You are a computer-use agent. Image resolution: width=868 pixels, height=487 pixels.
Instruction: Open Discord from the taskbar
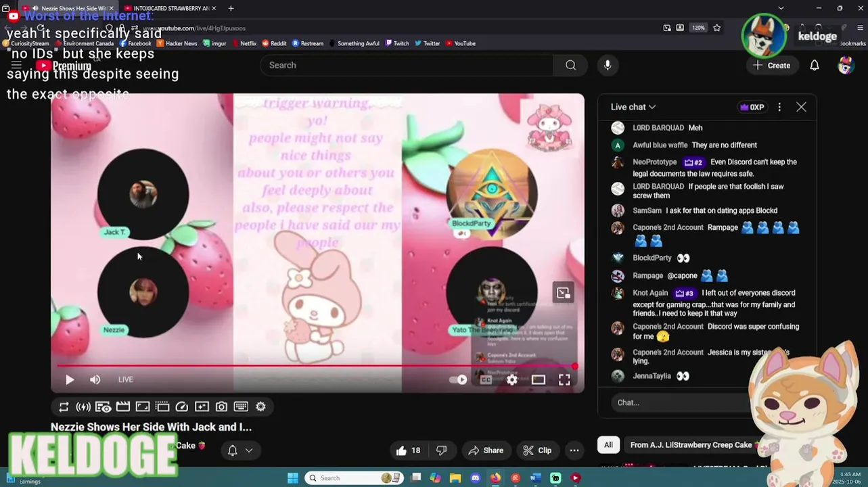tap(475, 478)
